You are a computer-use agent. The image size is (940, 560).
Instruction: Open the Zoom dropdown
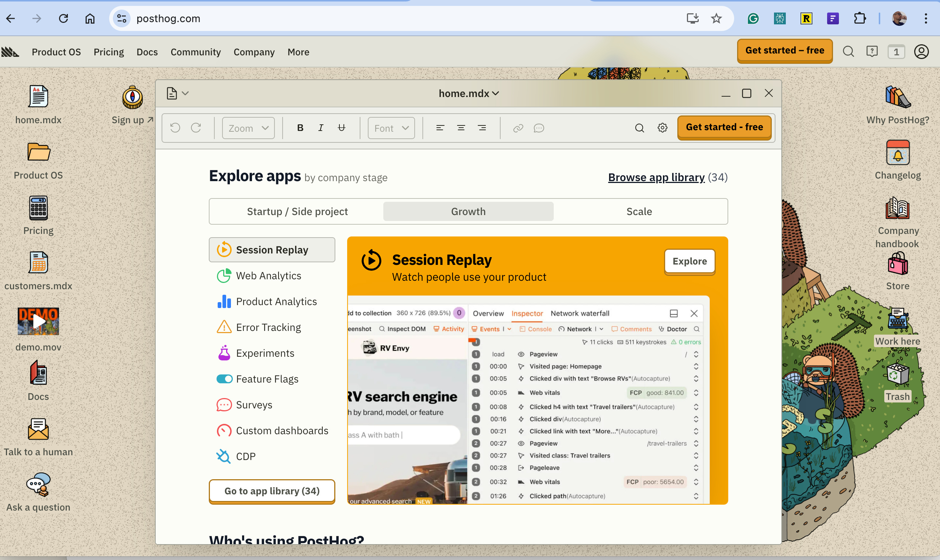click(248, 128)
